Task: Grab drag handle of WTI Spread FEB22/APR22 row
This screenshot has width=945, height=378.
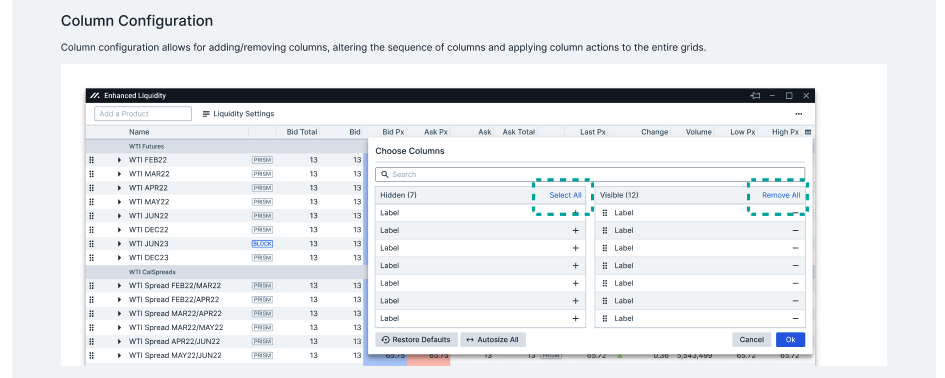Action: 92,300
